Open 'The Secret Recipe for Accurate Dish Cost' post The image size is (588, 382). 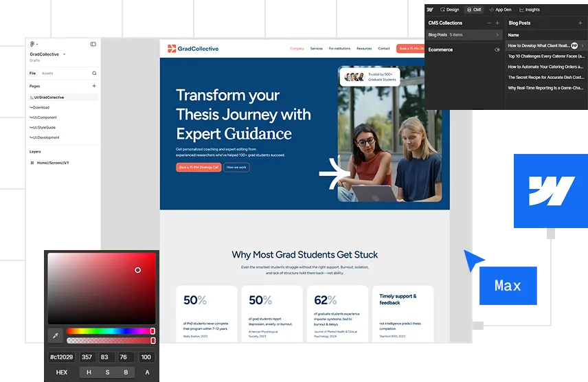546,78
